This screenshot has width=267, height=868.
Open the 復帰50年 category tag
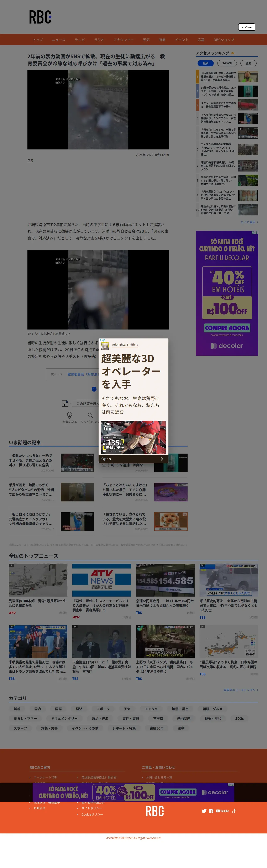(157, 728)
